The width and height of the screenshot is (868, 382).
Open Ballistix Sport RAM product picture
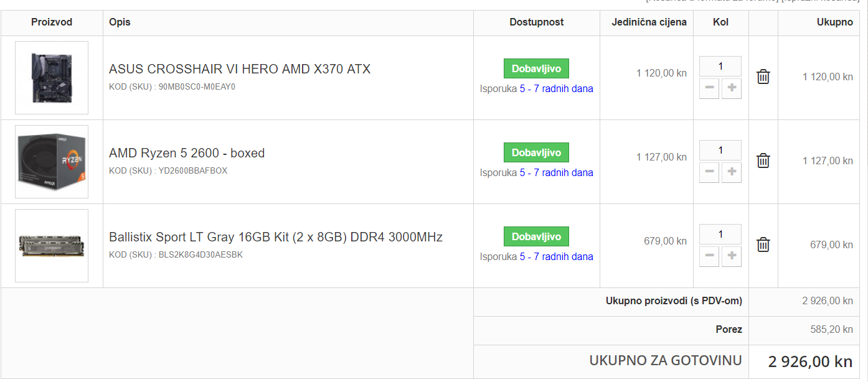point(52,246)
